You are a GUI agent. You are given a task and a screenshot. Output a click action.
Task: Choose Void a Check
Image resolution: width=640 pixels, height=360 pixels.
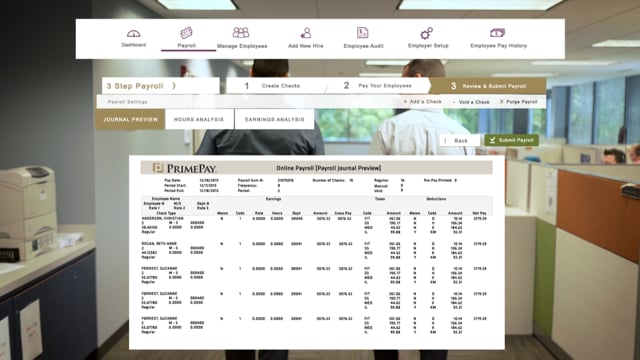coord(471,102)
